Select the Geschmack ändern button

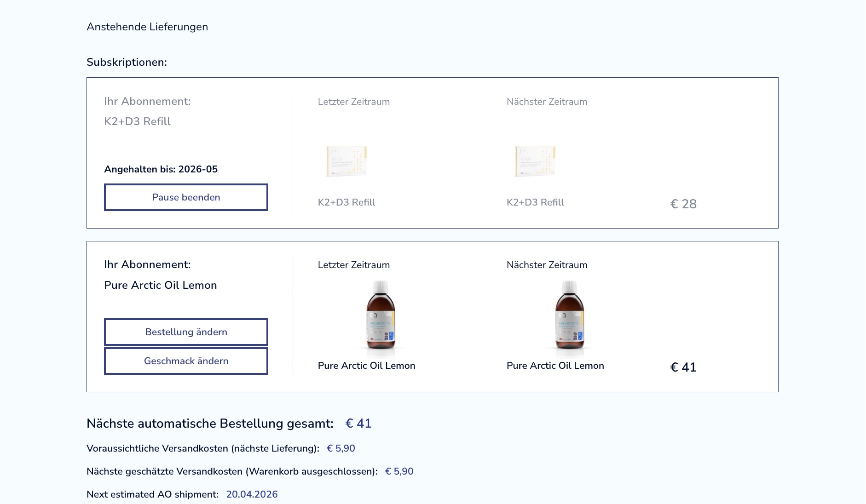186,361
